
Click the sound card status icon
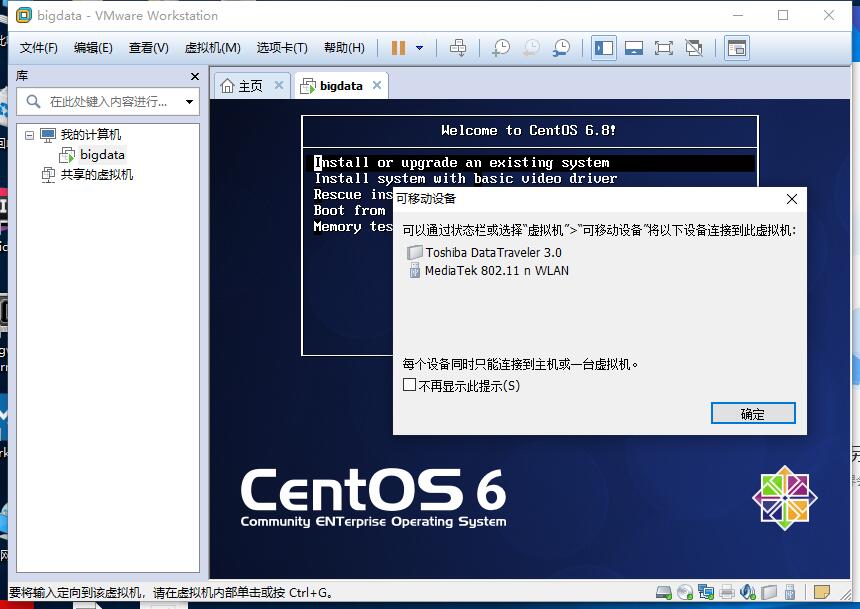(x=748, y=593)
